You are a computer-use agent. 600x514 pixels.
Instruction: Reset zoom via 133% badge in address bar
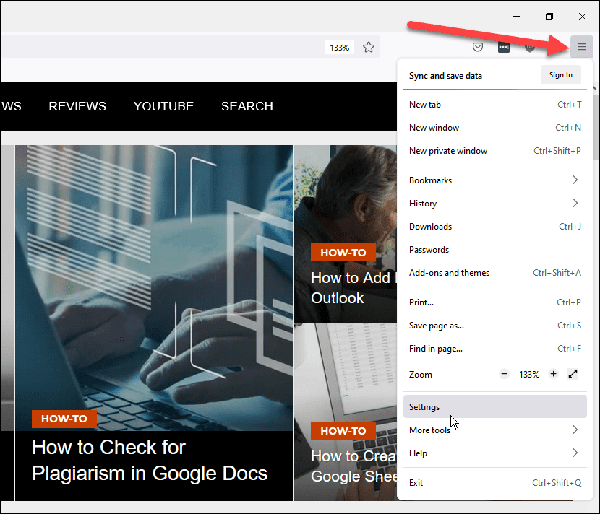pyautogui.click(x=339, y=47)
